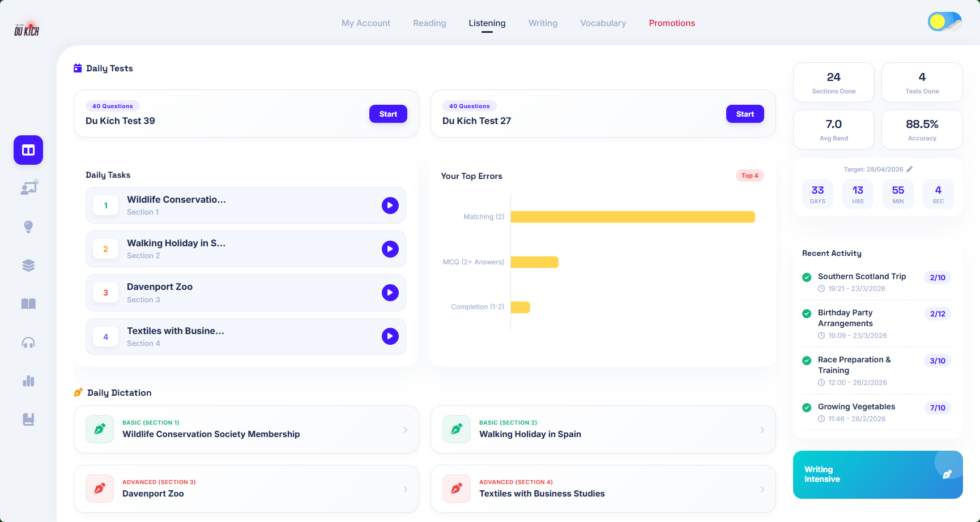Play the Davenport Zoo Section 3 task
The image size is (980, 522).
tap(390, 293)
